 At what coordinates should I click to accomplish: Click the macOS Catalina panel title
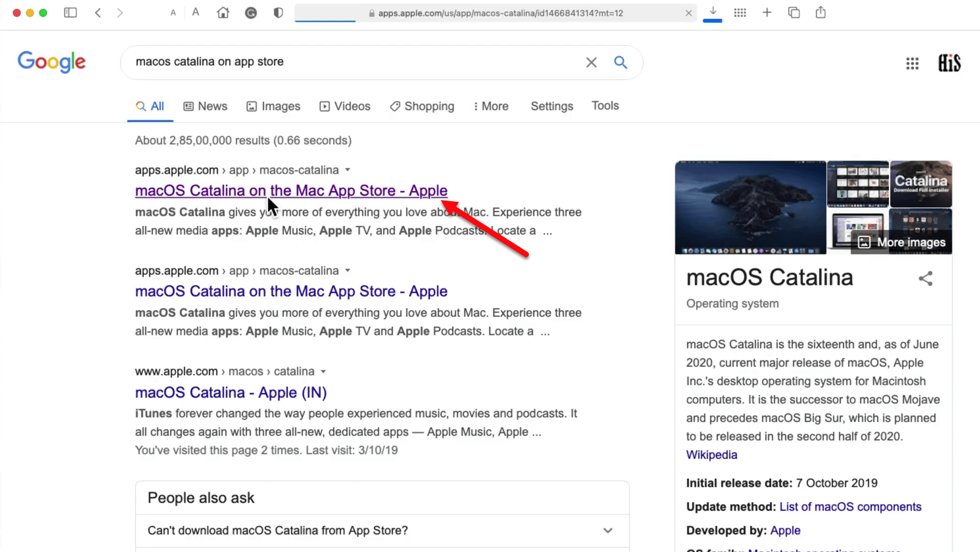[770, 278]
